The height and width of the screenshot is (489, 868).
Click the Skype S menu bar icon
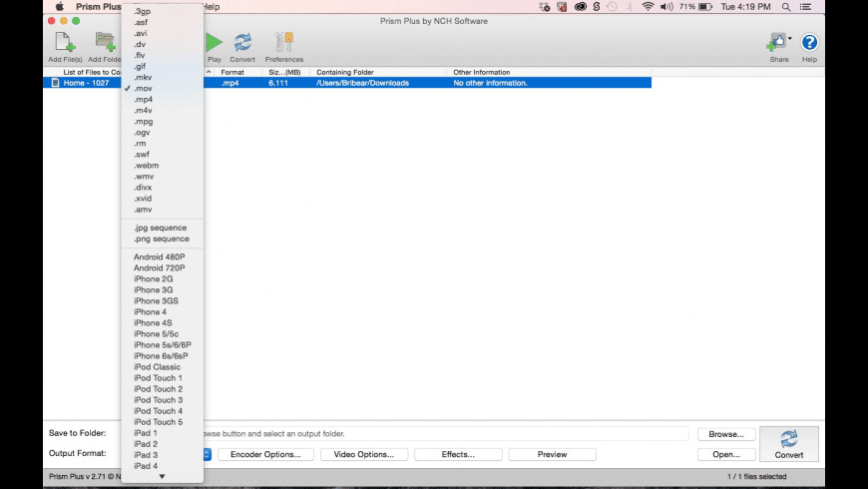[x=597, y=7]
